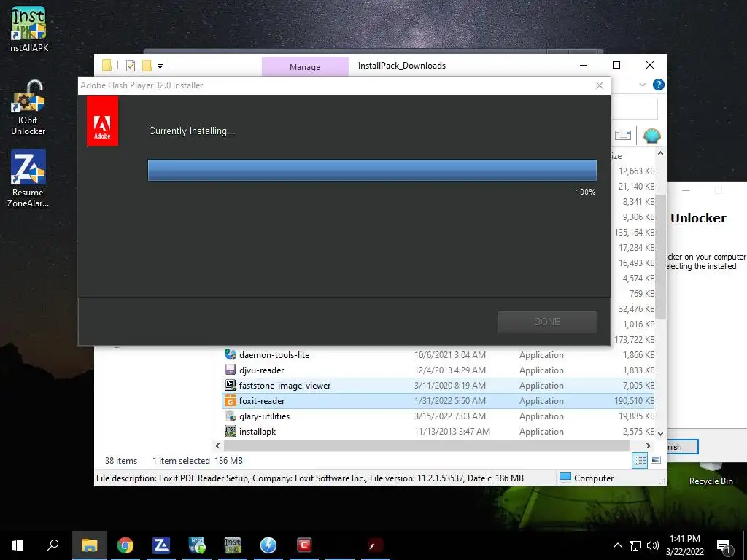Click the 1/31/2022 5:50 AM date cell

click(449, 401)
